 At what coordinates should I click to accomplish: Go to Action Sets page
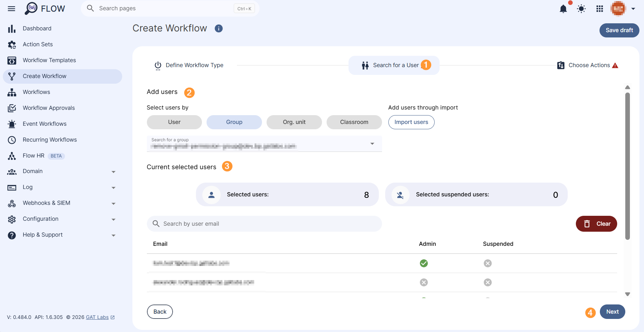[38, 44]
